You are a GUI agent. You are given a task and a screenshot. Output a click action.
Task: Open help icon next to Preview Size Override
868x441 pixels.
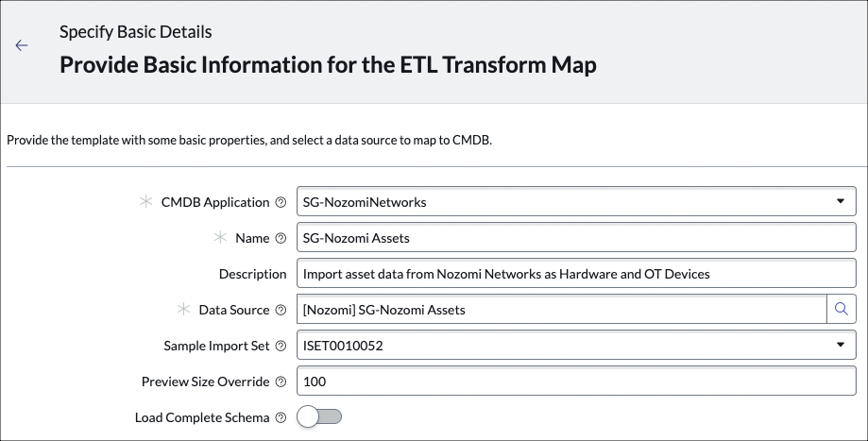(x=281, y=382)
